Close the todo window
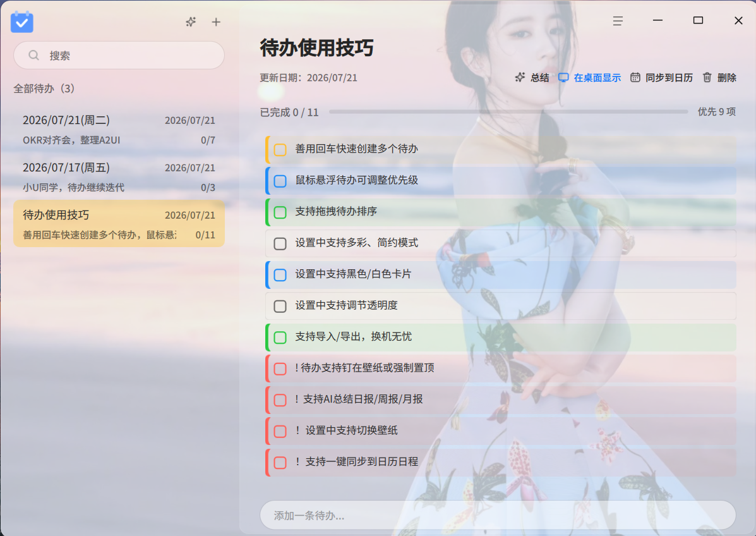This screenshot has width=756, height=536. [x=738, y=20]
